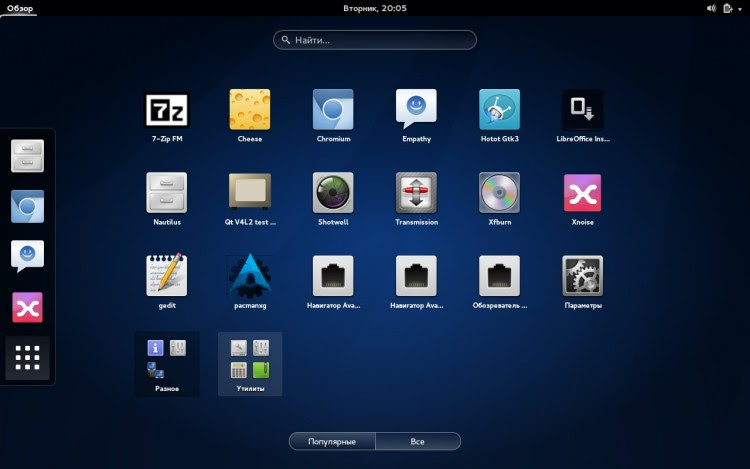The height and width of the screenshot is (469, 750).
Task: Click the Empathy chat icon in the dock
Action: click(x=27, y=256)
